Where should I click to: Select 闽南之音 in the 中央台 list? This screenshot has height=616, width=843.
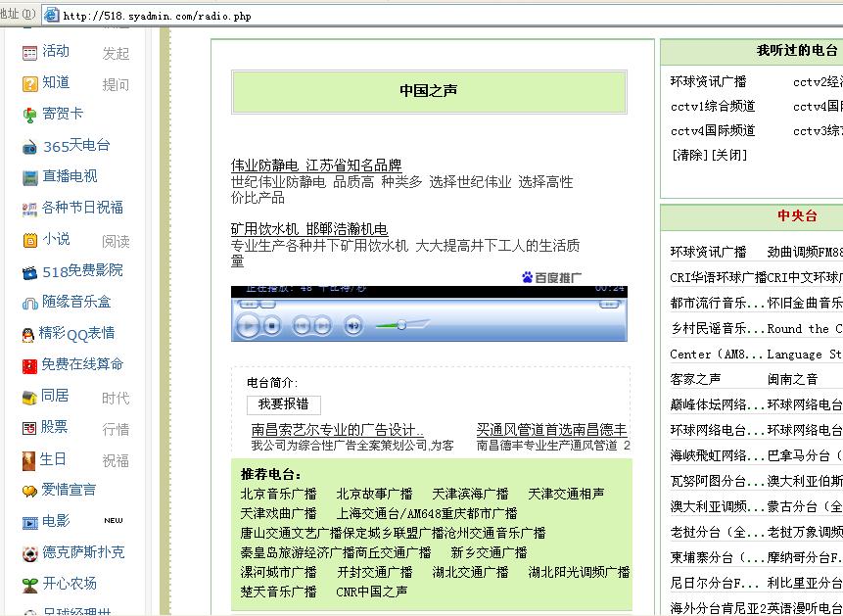click(x=792, y=379)
